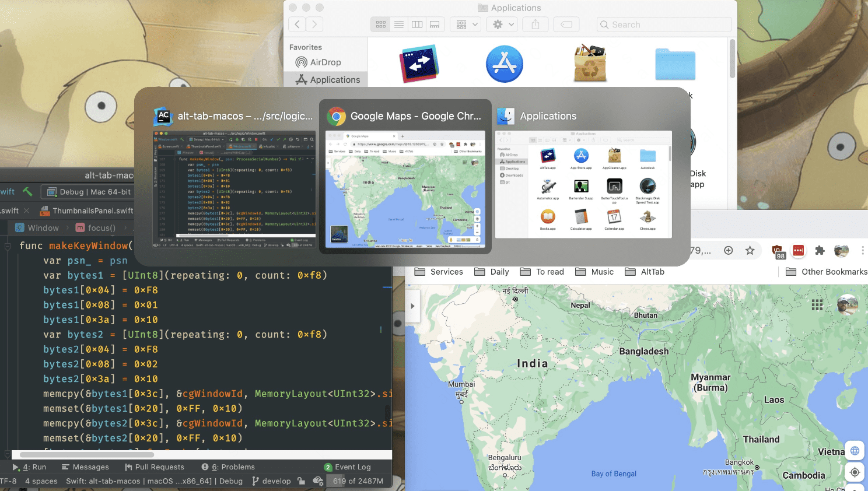Screen dimensions: 868x491
Task: Open the Google account avatar in Maps
Action: coord(848,305)
